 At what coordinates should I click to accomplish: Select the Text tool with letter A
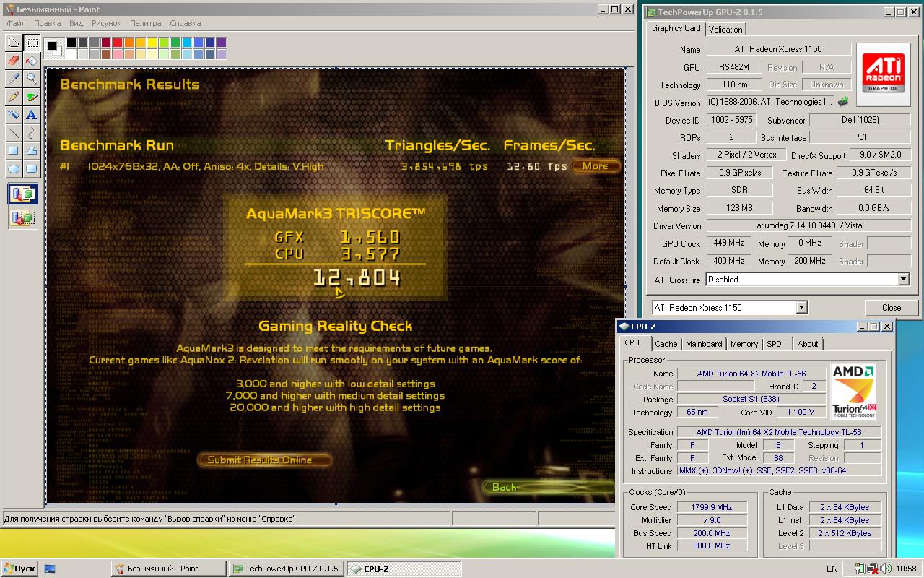[x=32, y=115]
